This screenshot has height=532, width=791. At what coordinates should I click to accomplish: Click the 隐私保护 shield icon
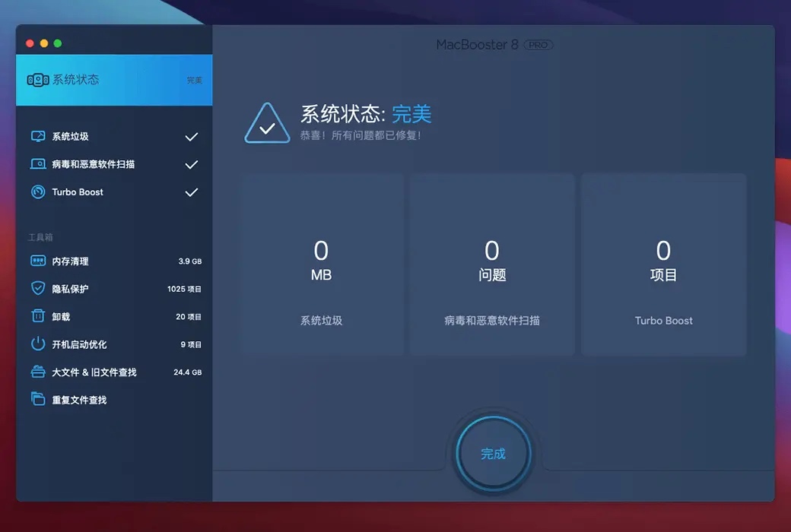pyautogui.click(x=38, y=288)
